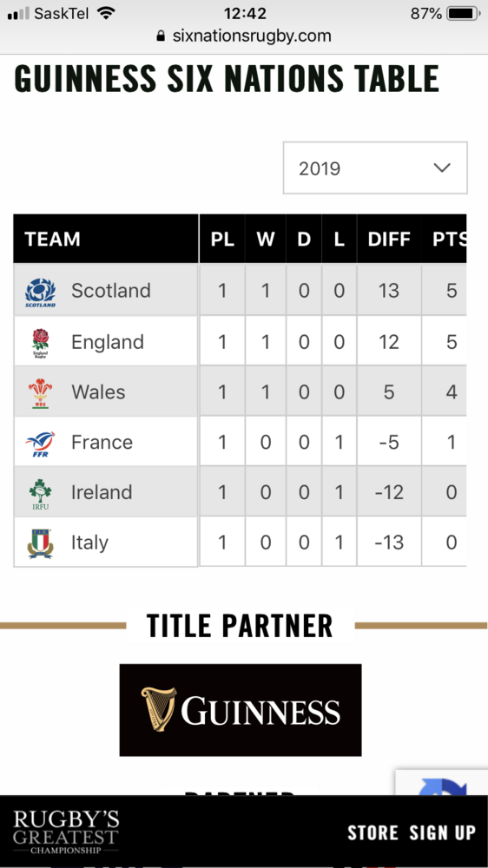Screen dimensions: 488x868
Task: Tap the France FFR rooster logo
Action: coord(40,444)
